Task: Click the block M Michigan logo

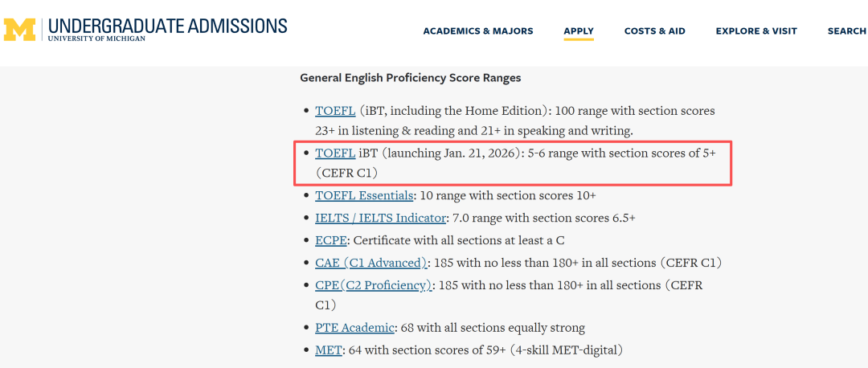Action: [20, 29]
